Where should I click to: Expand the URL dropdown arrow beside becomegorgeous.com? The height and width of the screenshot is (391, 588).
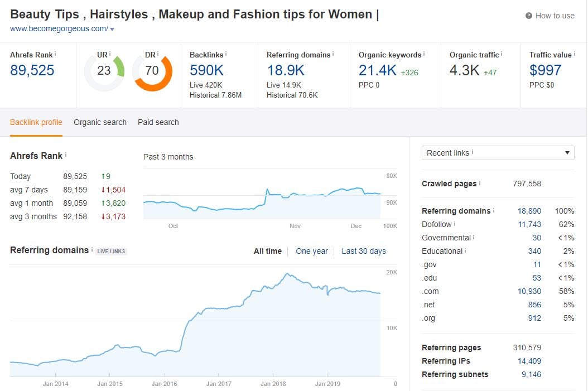(x=112, y=29)
